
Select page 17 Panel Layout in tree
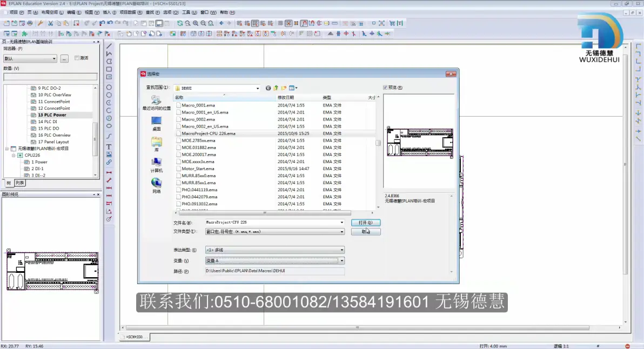point(53,142)
